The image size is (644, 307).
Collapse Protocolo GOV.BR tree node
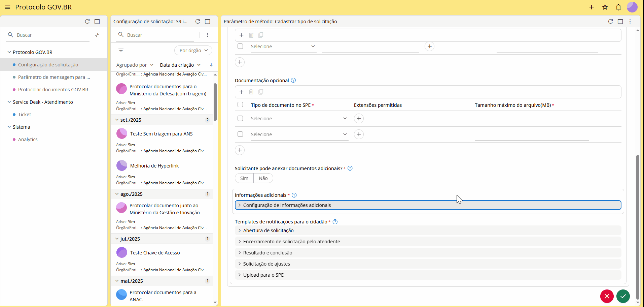click(x=9, y=52)
